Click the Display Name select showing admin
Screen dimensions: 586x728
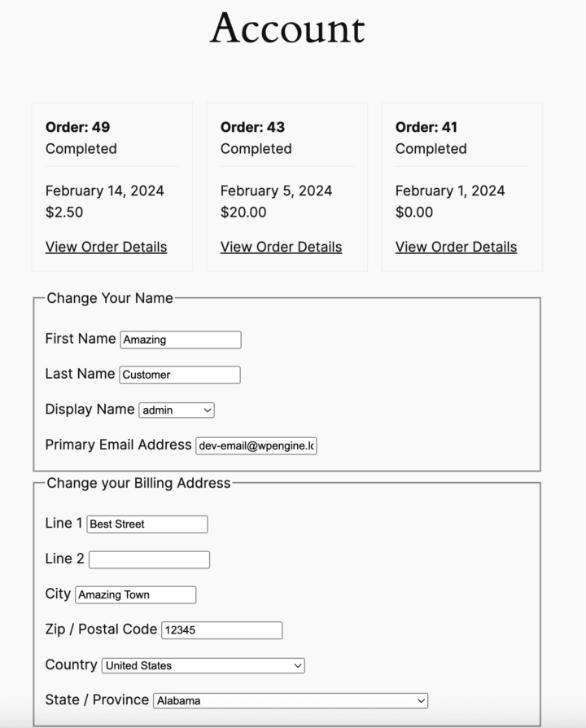176,410
